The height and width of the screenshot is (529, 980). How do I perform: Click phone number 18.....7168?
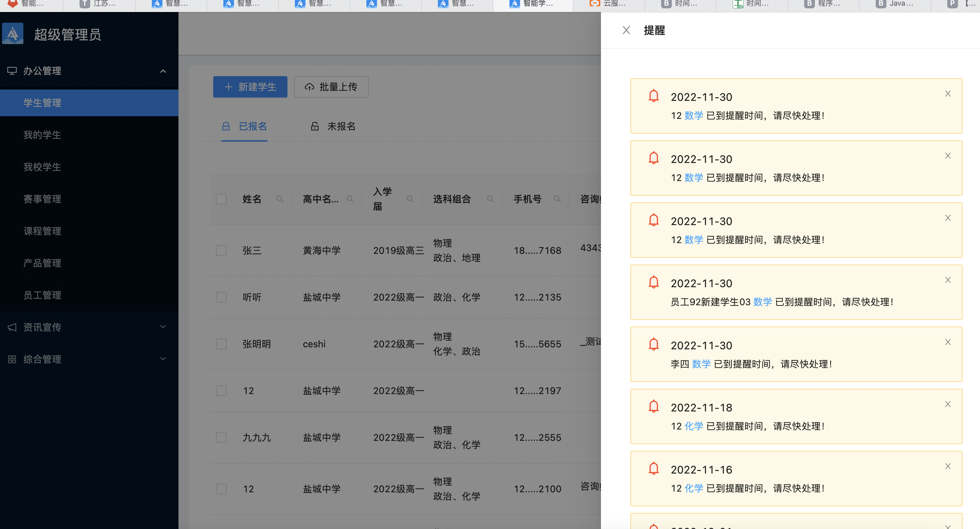537,250
